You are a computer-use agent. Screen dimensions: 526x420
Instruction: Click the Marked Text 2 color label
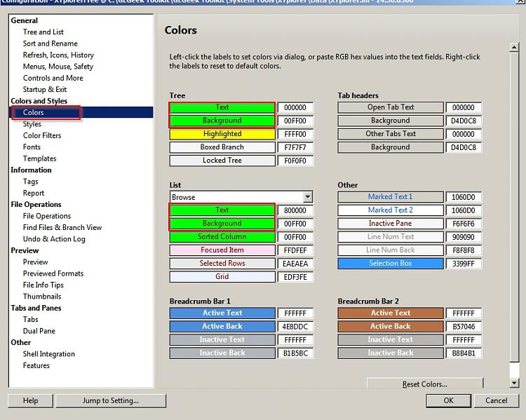[x=391, y=210]
